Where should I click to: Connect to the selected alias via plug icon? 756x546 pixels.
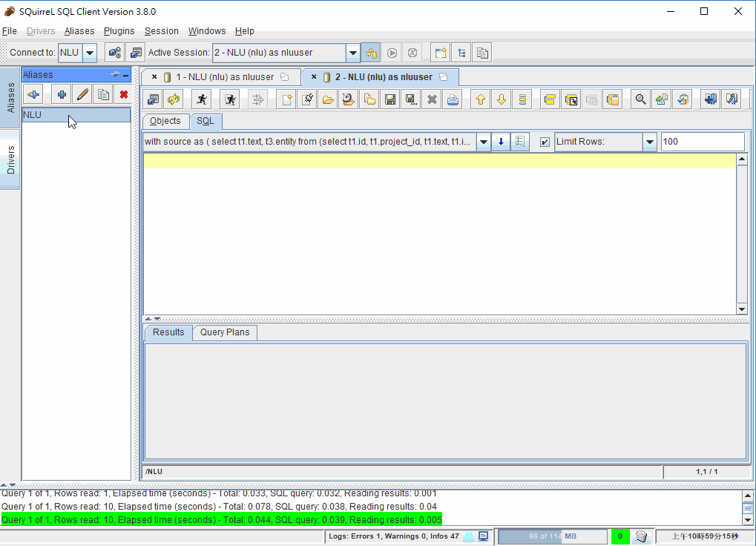33,94
